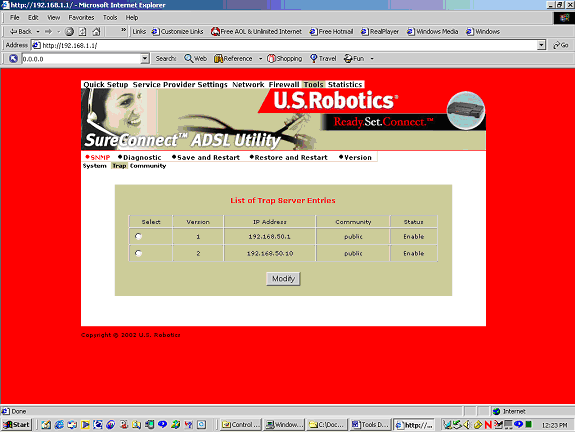Open the Favorites menu

[x=81, y=18]
